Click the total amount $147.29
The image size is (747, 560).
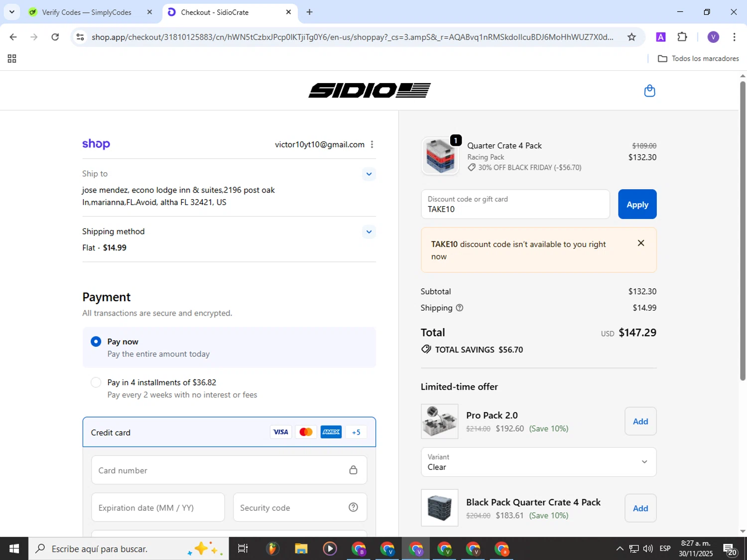637,333
